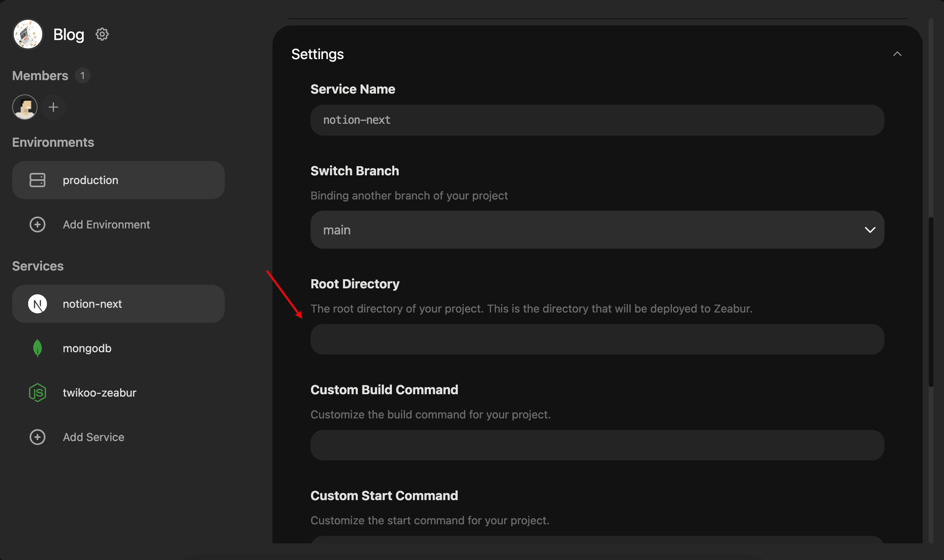
Task: Open the mongodb service
Action: pos(118,348)
